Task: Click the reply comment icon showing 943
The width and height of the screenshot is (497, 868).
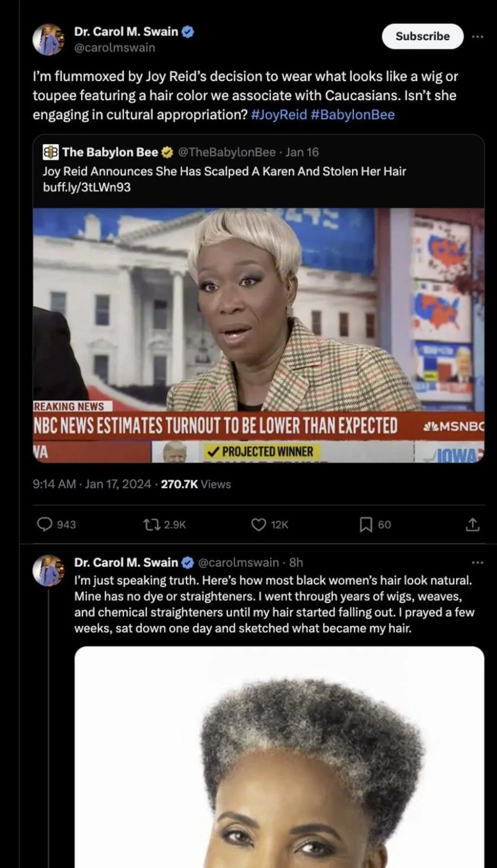Action: [x=44, y=524]
